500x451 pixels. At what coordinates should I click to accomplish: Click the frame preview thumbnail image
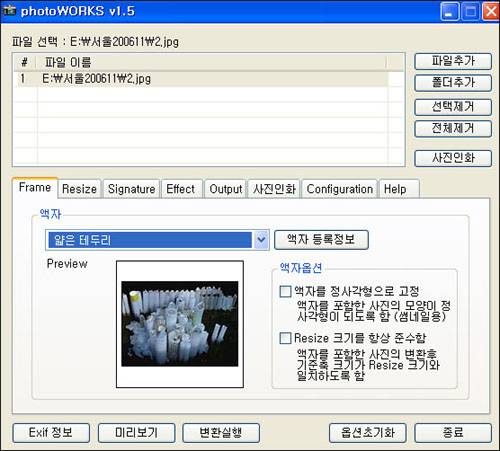(x=180, y=324)
